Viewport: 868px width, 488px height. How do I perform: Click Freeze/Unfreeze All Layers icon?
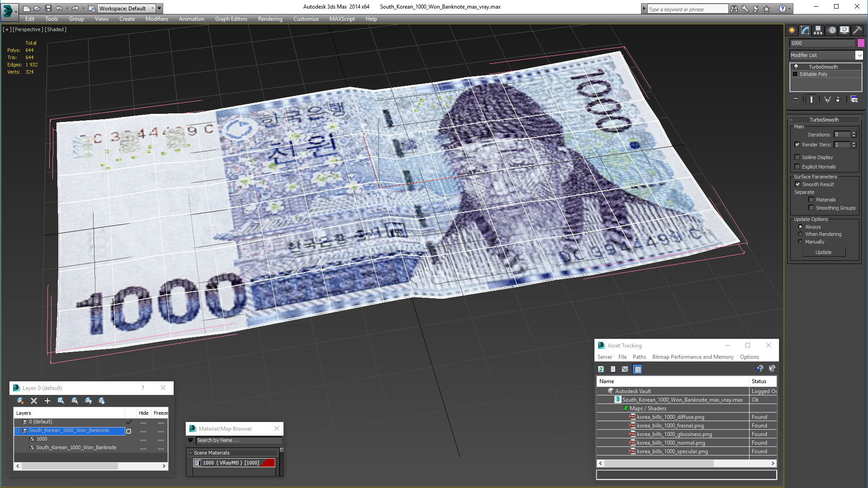pos(102,401)
